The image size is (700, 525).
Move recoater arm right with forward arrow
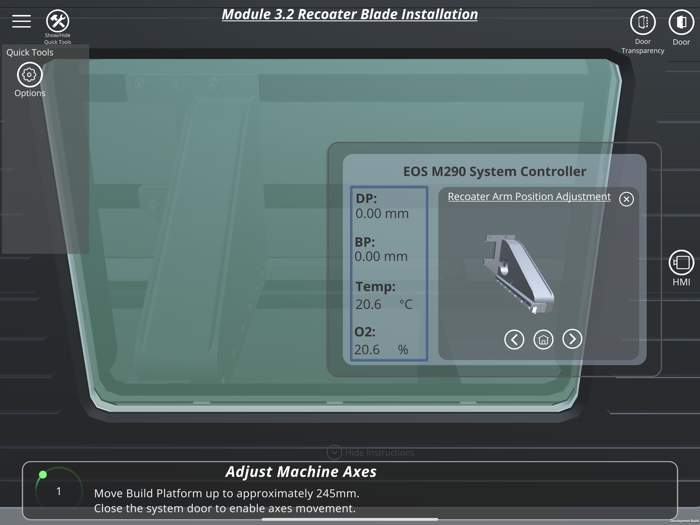(x=572, y=339)
